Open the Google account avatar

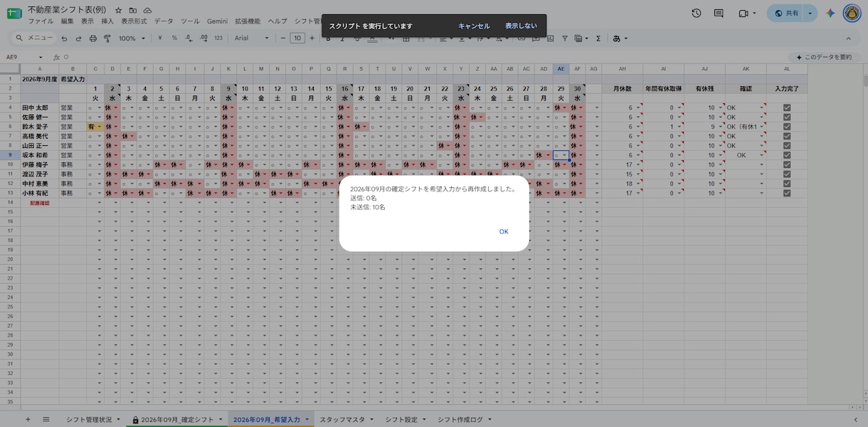[852, 13]
